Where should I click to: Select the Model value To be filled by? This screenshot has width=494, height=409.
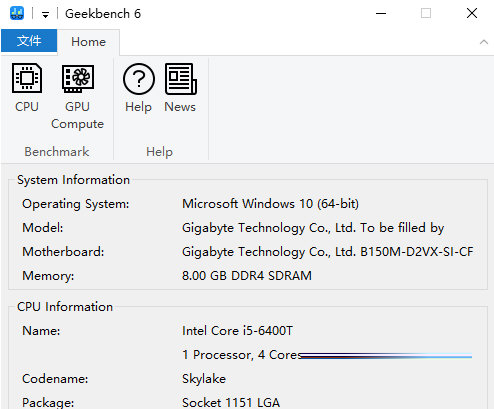tap(313, 228)
